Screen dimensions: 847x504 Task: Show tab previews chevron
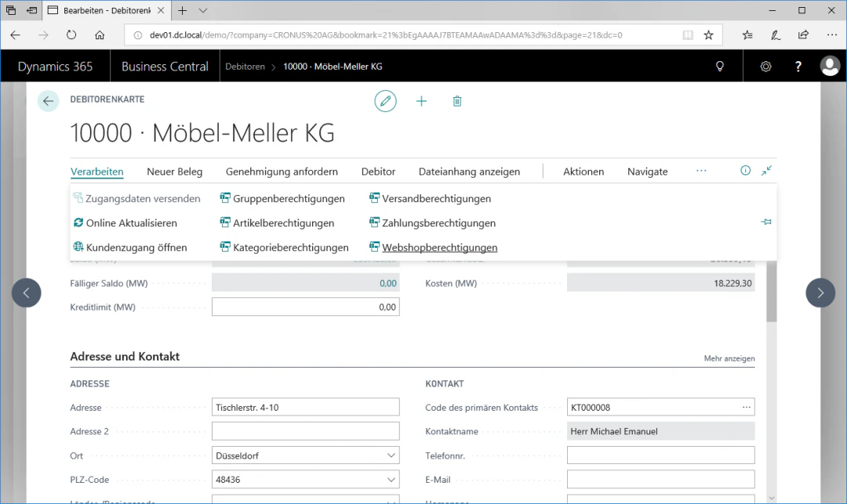pyautogui.click(x=202, y=10)
